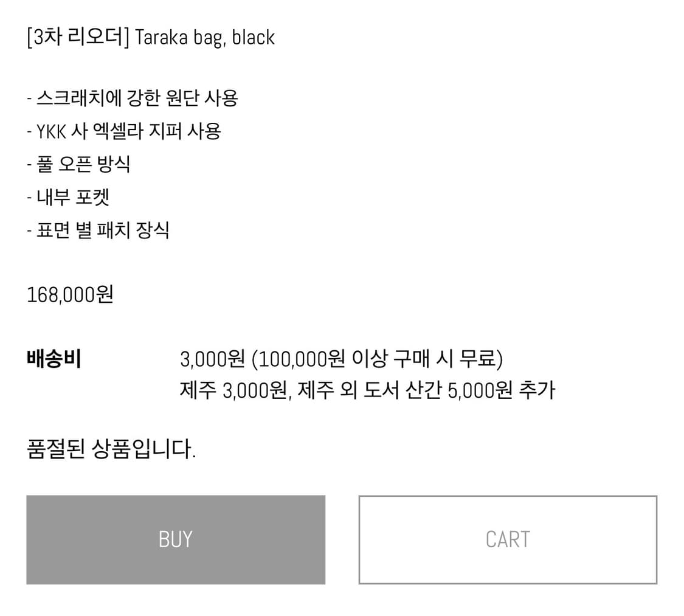Click the word black in product title
Viewport: 684px width, 616px height.
(255, 38)
